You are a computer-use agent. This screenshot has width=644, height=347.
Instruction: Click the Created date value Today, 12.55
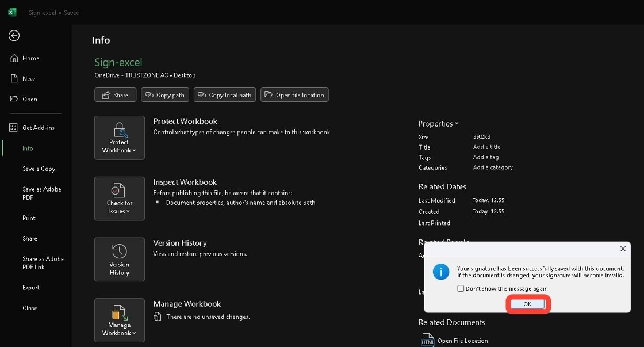488,211
